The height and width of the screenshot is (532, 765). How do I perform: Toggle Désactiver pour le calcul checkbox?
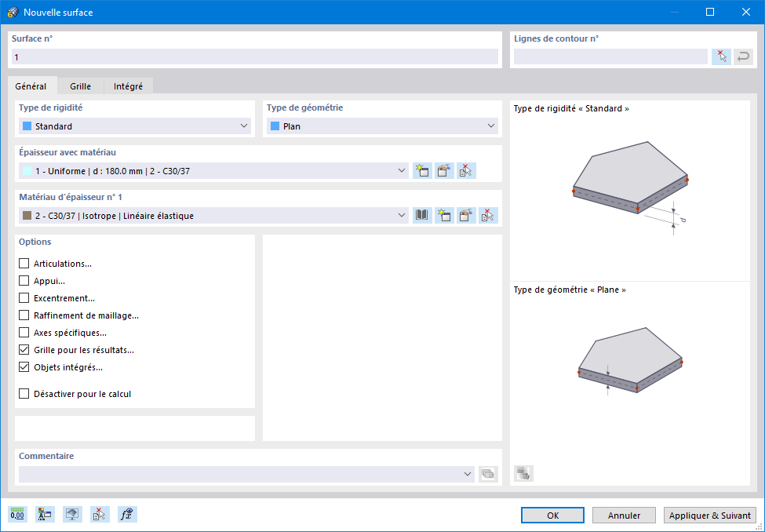pyautogui.click(x=24, y=393)
